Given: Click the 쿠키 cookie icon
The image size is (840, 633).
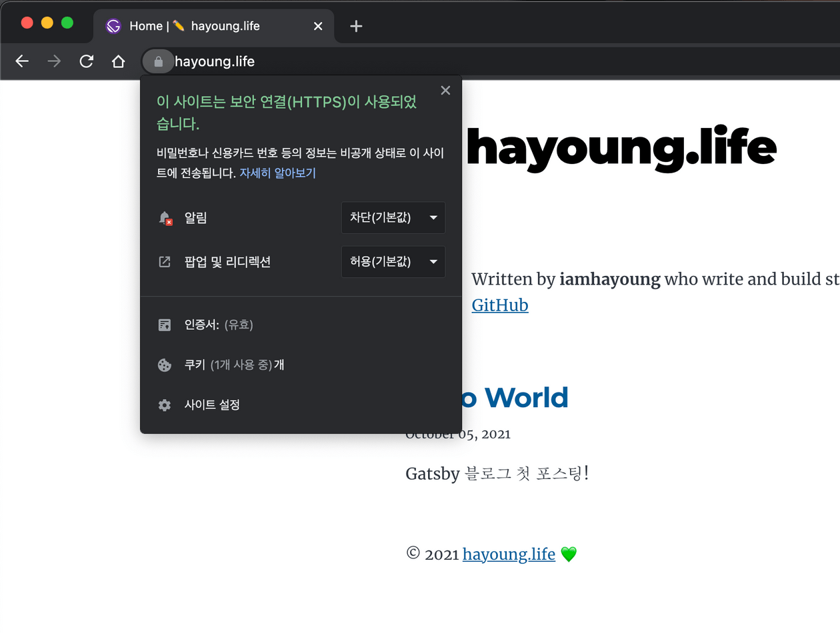Looking at the screenshot, I should pos(164,364).
